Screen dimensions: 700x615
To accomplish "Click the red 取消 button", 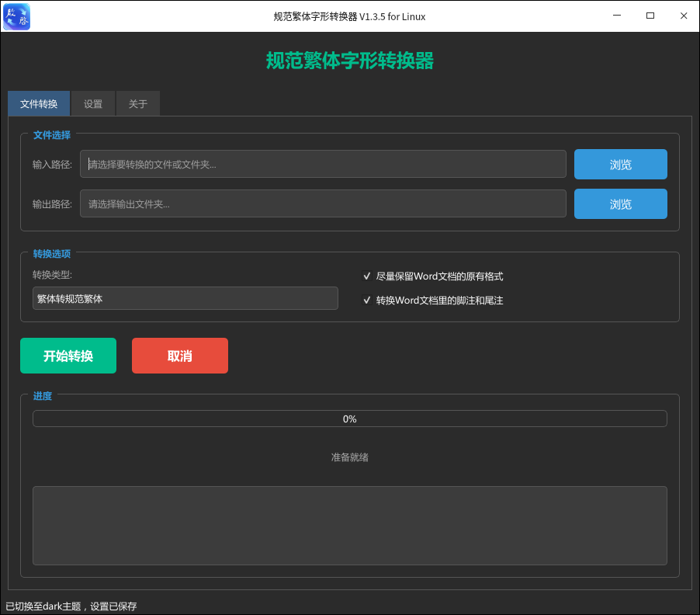I will coord(180,356).
